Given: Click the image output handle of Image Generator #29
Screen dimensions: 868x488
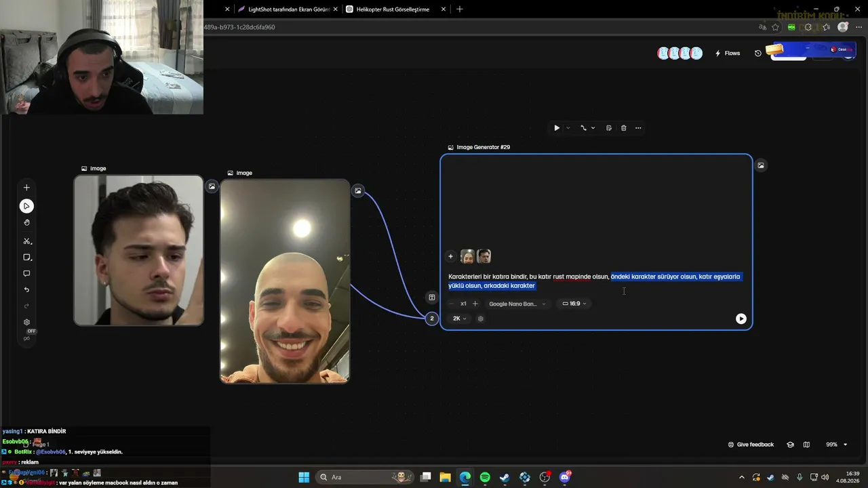Looking at the screenshot, I should (761, 165).
